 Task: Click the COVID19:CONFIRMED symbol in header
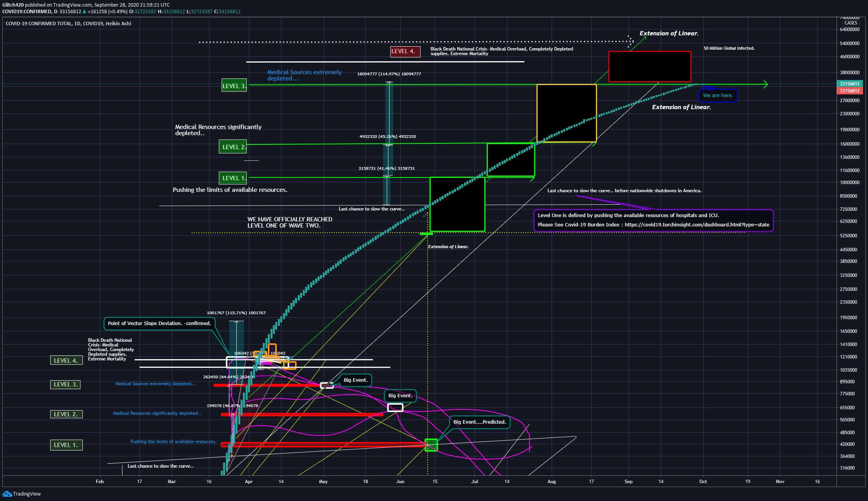[27, 12]
